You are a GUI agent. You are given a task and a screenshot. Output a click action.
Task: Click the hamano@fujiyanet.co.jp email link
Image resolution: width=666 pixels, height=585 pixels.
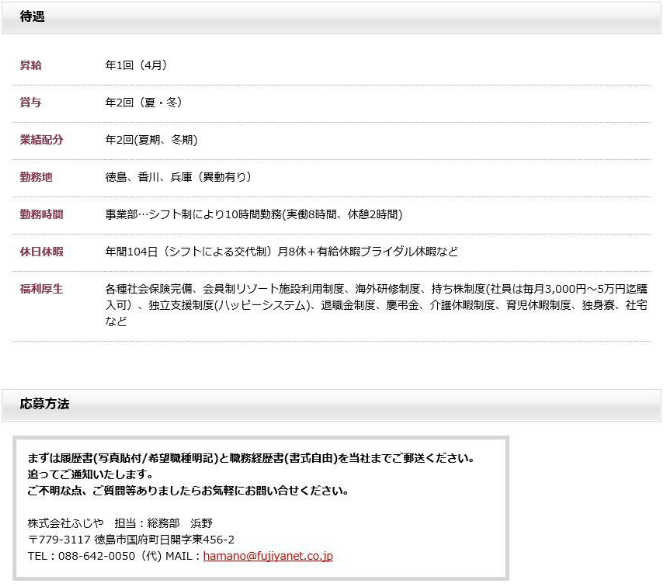pos(267,555)
